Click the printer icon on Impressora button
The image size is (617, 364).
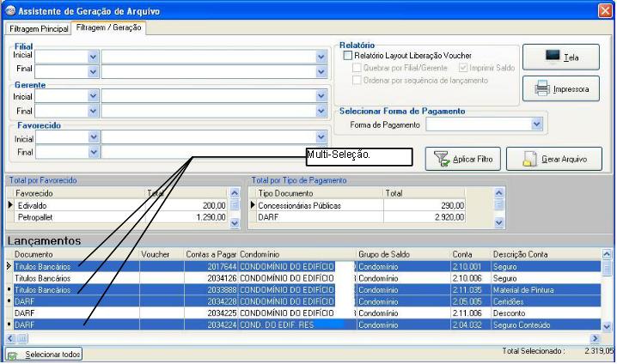[542, 88]
